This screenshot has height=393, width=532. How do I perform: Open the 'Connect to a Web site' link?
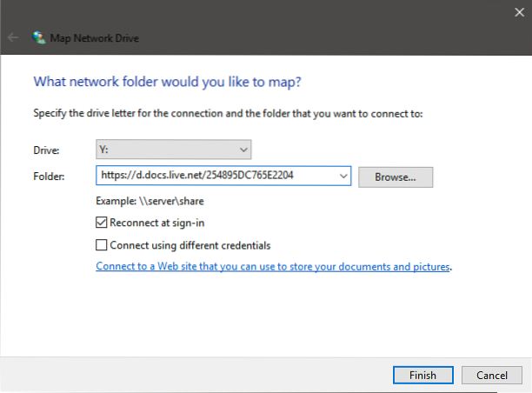tap(273, 267)
